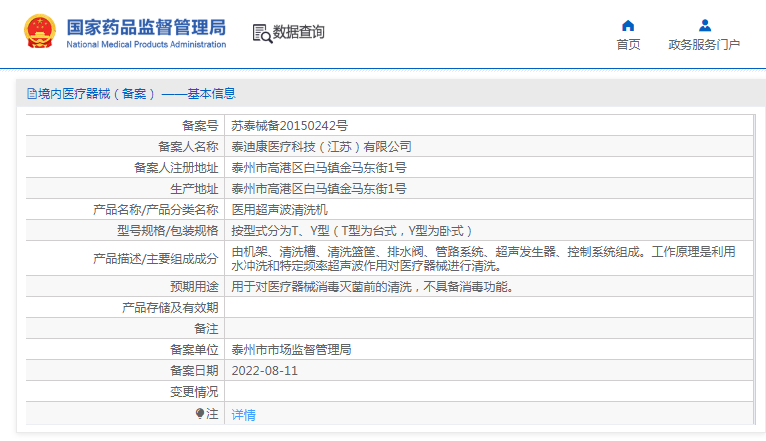Click the 变更情况 label
766x441 pixels.
tap(194, 392)
